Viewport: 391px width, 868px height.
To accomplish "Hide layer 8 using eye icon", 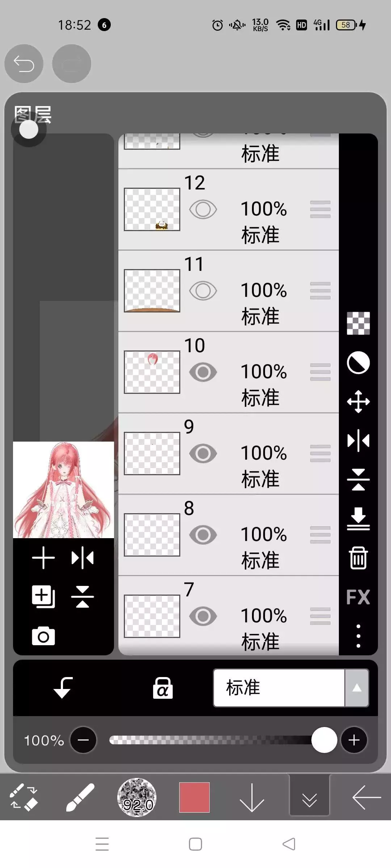I will [x=203, y=535].
